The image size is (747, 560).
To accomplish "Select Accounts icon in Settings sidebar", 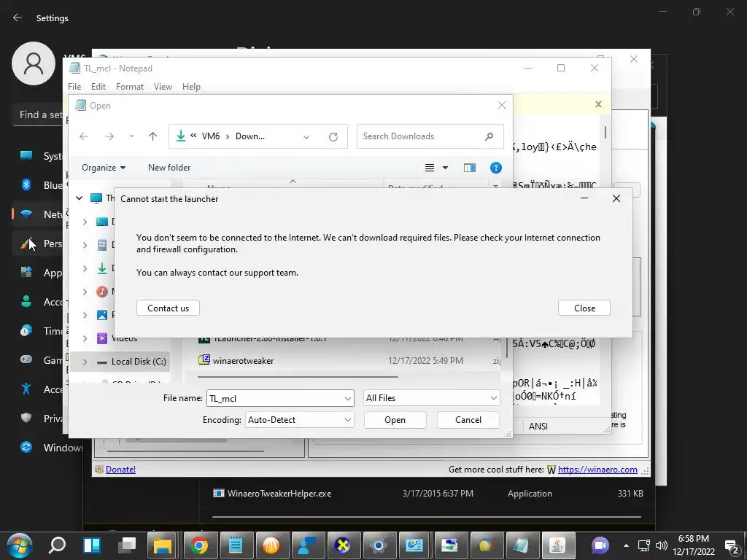I will 26,301.
